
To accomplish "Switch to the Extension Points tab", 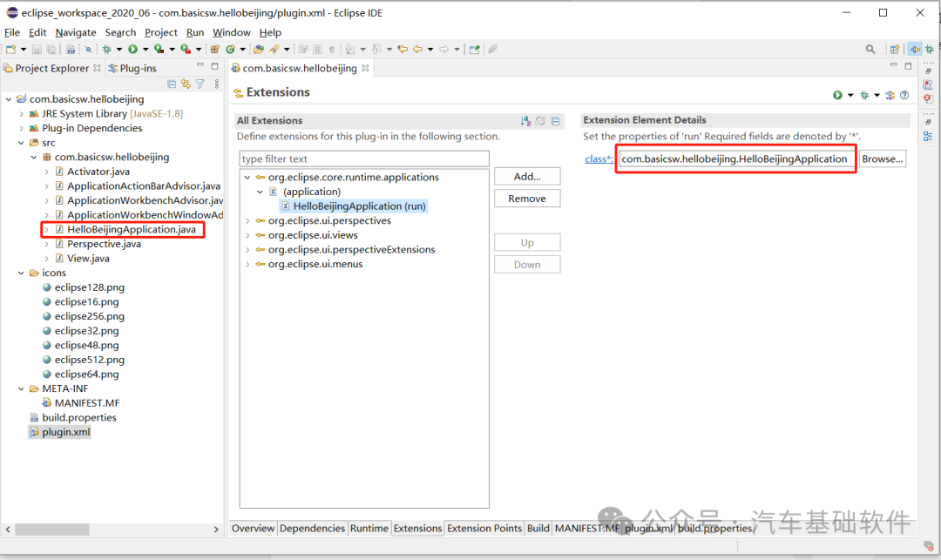I will (x=484, y=528).
